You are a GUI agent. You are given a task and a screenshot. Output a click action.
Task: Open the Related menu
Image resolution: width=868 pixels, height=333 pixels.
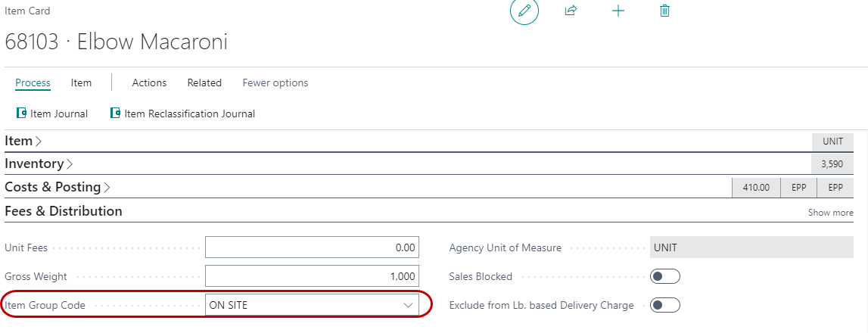pos(204,82)
